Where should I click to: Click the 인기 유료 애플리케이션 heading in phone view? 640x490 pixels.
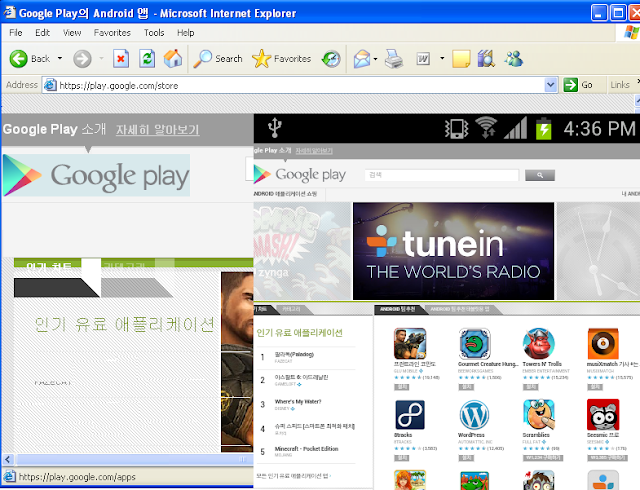click(x=300, y=333)
